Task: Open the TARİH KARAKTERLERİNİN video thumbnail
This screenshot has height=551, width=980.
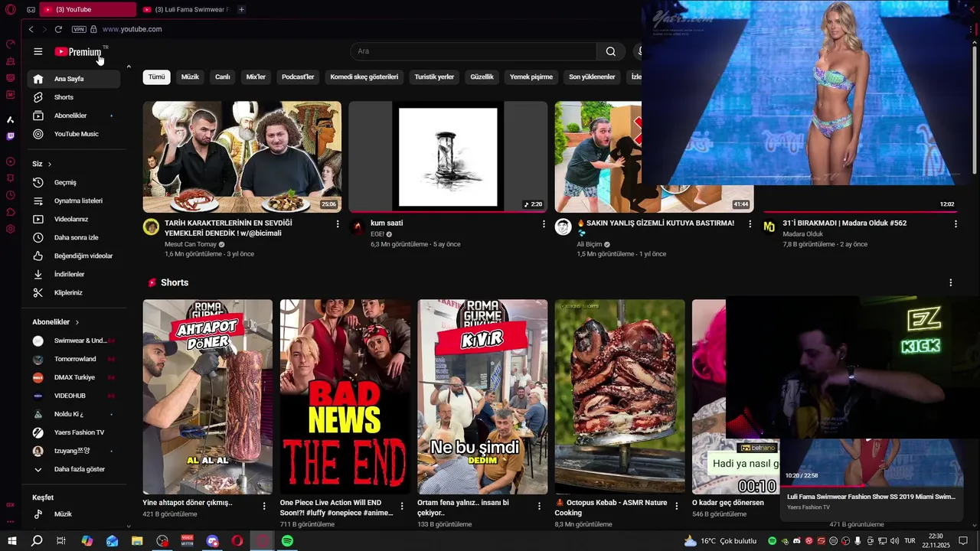Action: point(242,157)
